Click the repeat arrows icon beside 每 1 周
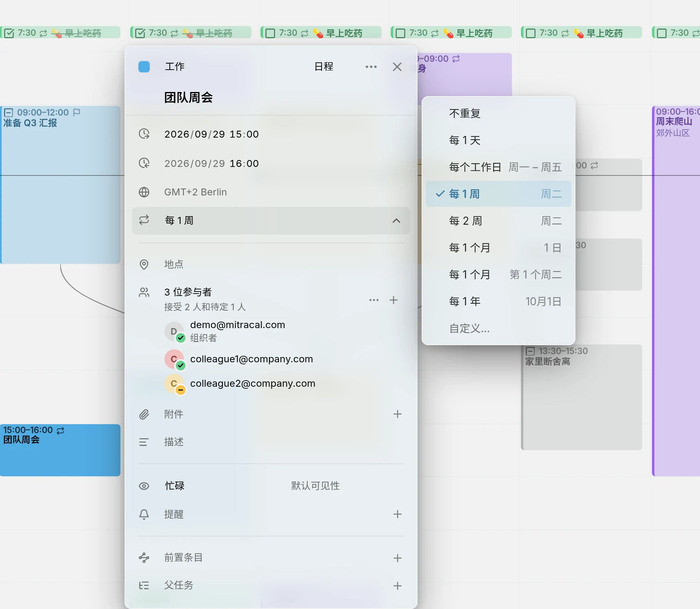 click(144, 220)
